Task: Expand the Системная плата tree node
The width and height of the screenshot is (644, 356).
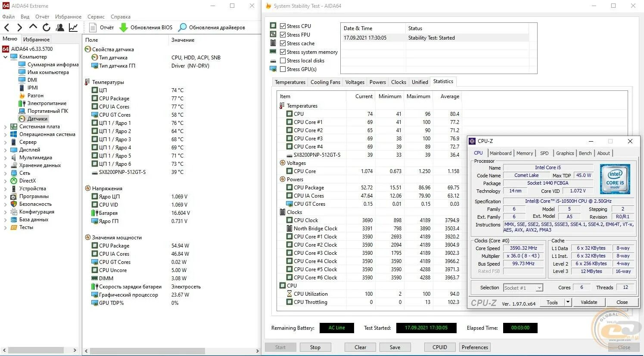Action: (5, 127)
